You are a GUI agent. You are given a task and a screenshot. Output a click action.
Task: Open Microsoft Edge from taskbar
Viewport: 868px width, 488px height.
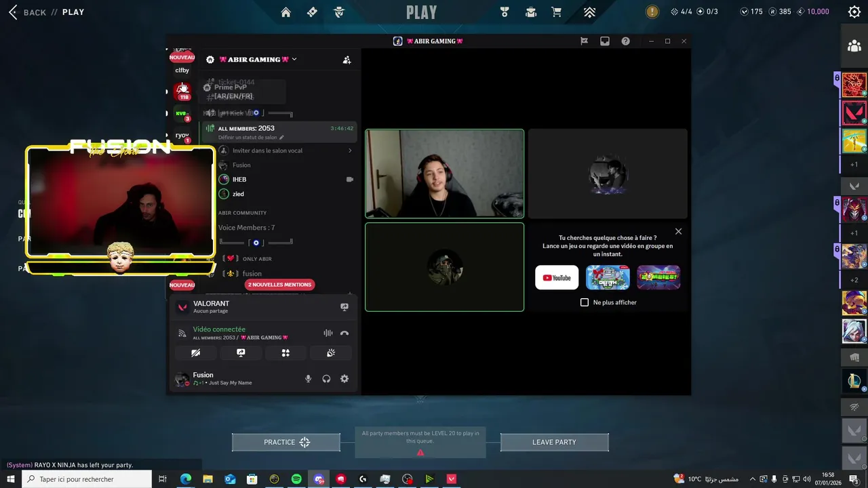(x=186, y=479)
